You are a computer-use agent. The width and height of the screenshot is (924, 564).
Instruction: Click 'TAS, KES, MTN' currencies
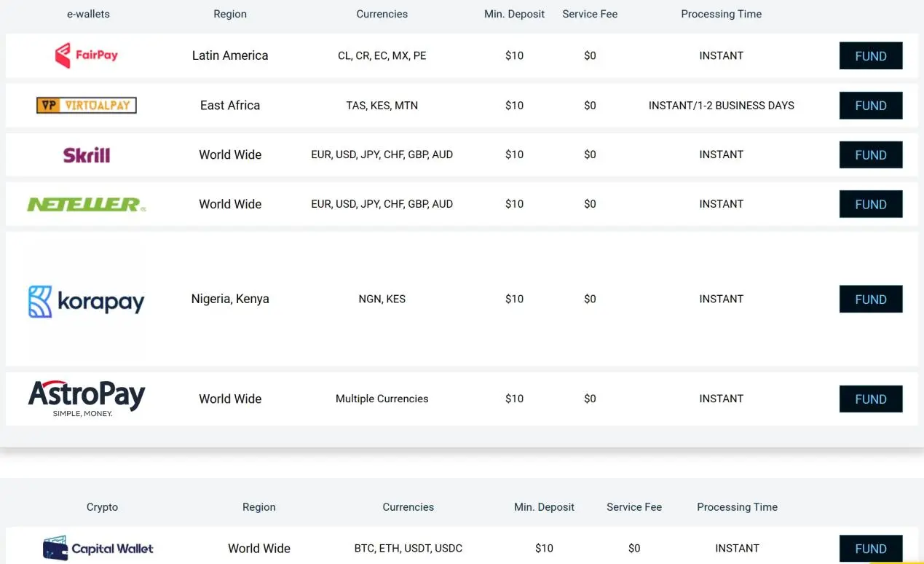[382, 105]
